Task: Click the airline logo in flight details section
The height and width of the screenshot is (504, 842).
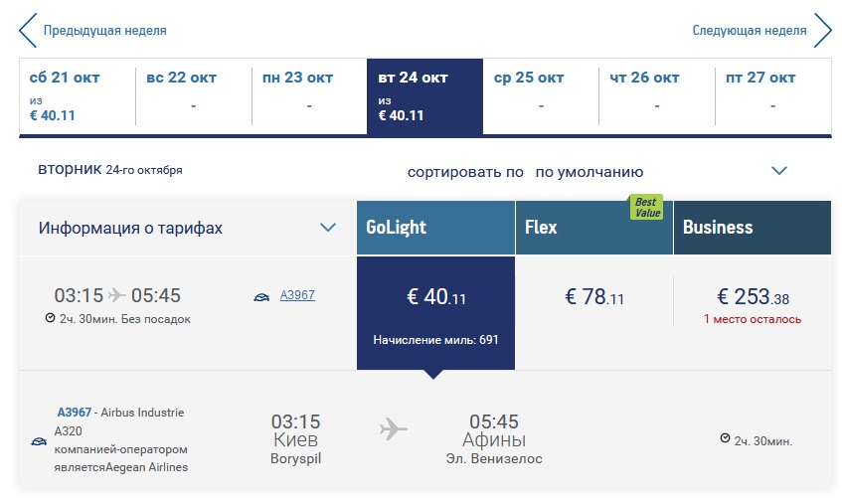Action: click(38, 441)
